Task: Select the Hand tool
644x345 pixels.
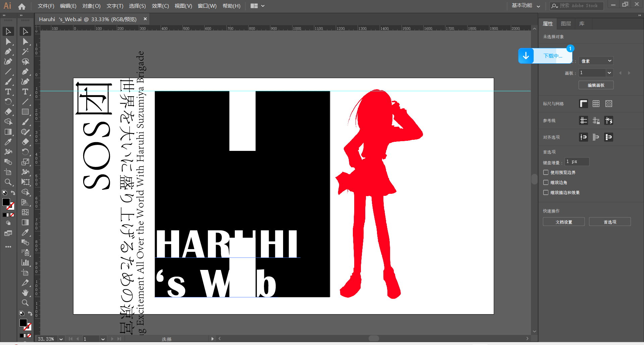Action: (x=25, y=293)
